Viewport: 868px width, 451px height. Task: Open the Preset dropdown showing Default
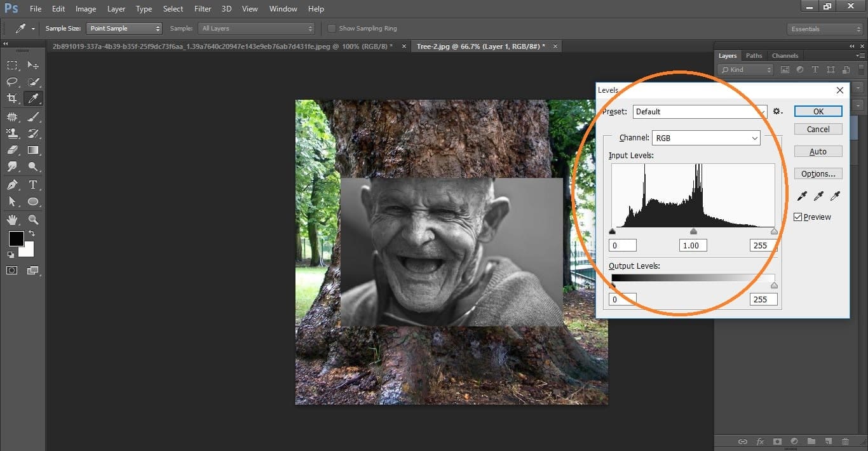click(699, 111)
